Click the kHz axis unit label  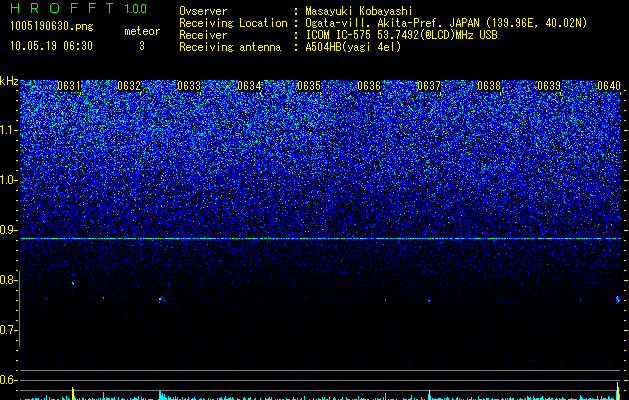click(9, 81)
